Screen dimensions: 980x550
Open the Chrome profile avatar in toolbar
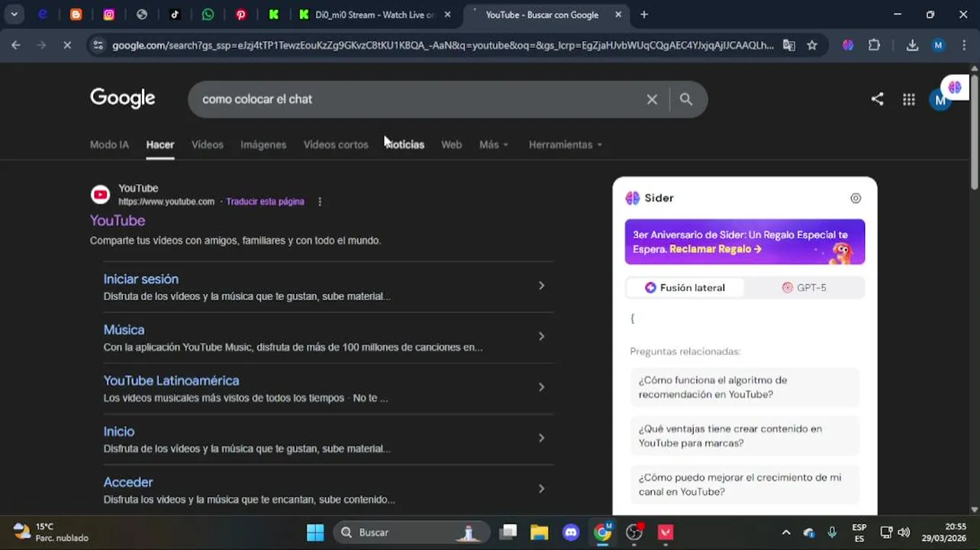939,46
